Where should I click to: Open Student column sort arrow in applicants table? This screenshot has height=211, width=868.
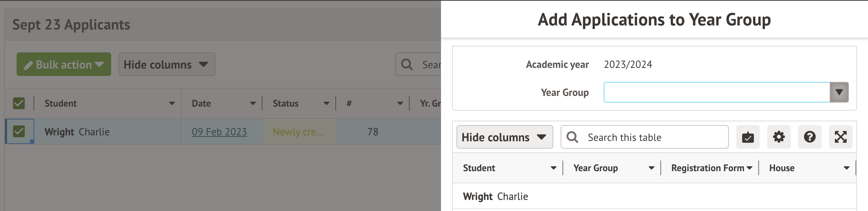[172, 104]
